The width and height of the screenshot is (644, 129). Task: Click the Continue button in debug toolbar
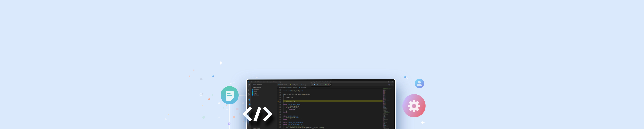314,85
